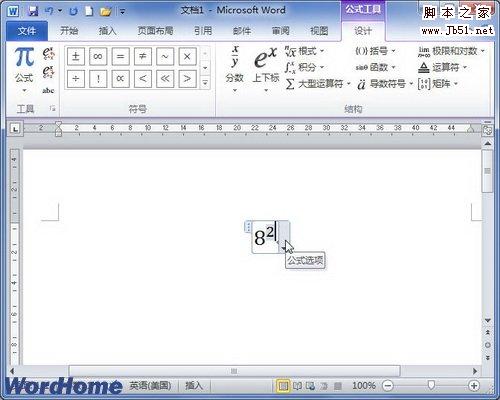Insert the factorial ! symbol
Viewport: 500px width, 400px height.
[98, 79]
